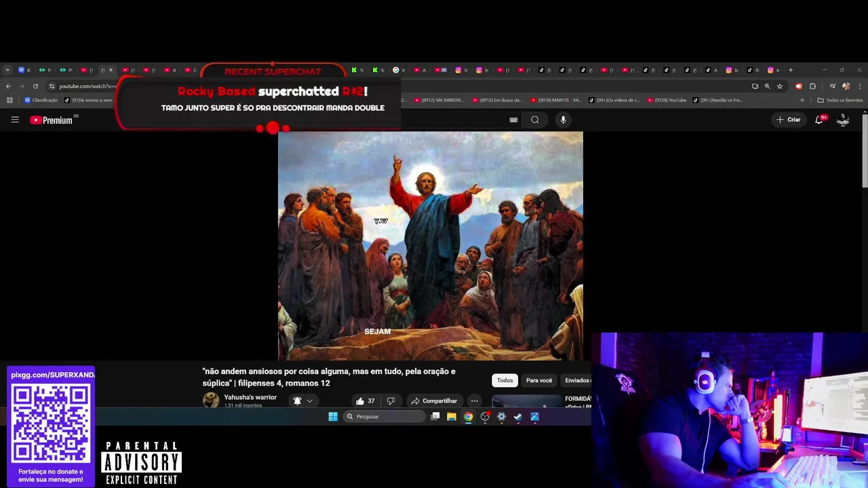The width and height of the screenshot is (868, 488).
Task: Open media controls icon in Chrome toolbar
Action: pos(833,86)
